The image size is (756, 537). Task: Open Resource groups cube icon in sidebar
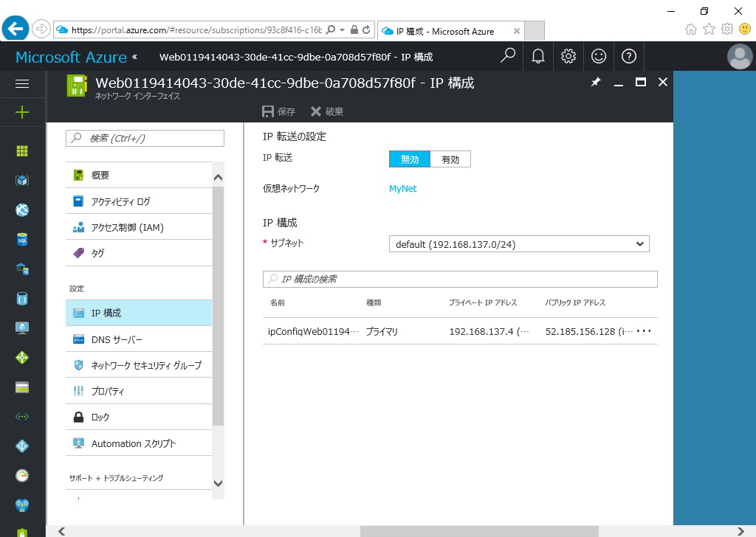click(22, 181)
